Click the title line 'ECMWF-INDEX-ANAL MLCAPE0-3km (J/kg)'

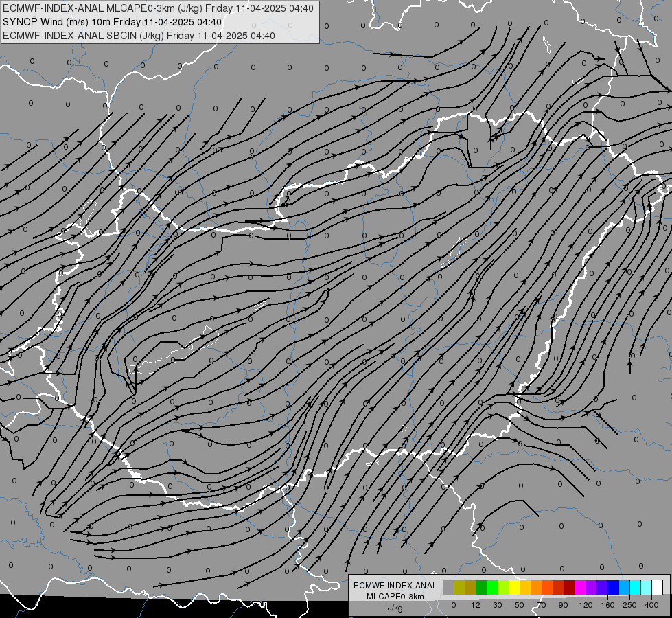(x=158, y=8)
